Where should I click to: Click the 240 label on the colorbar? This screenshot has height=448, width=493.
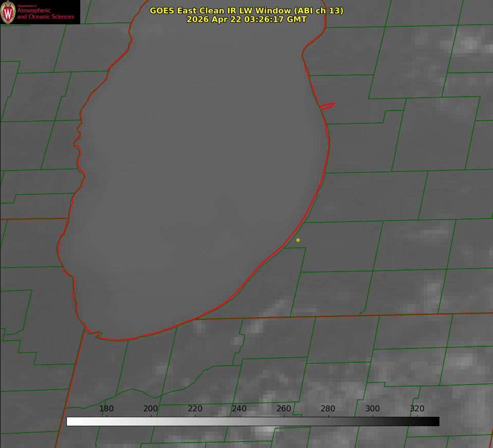point(239,408)
